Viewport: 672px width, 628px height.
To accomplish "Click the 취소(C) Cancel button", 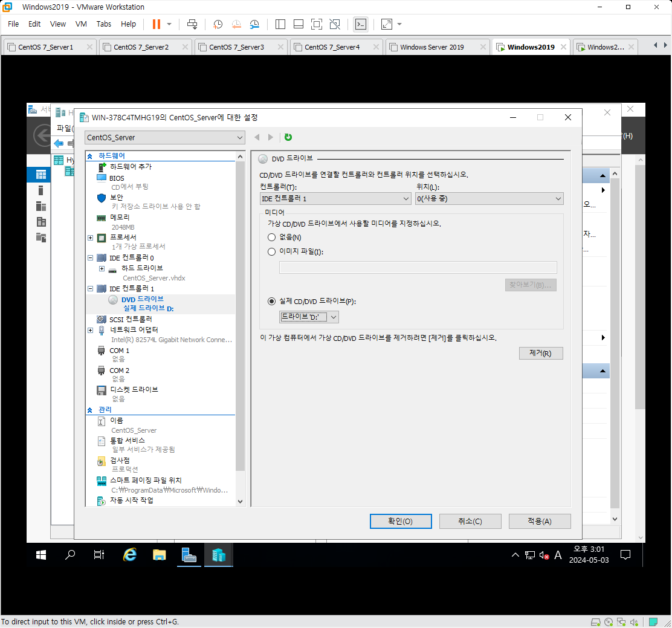I will pyautogui.click(x=470, y=521).
